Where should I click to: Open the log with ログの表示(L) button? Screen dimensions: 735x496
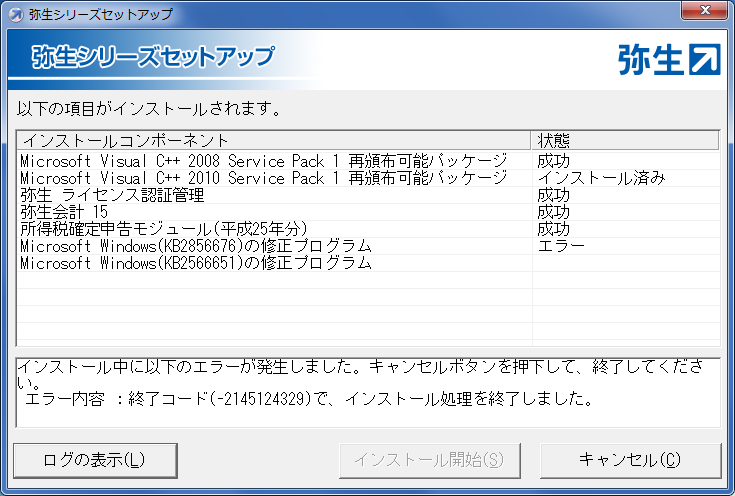click(x=95, y=460)
